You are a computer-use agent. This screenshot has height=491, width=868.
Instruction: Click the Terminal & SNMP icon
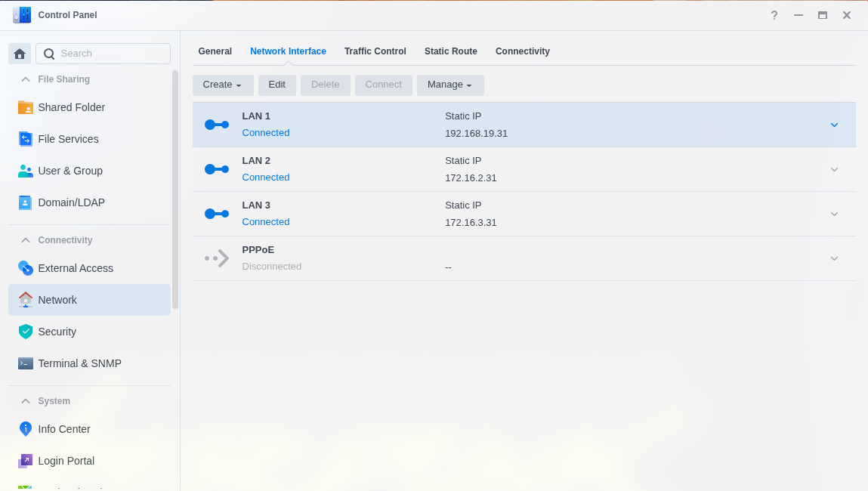[26, 363]
